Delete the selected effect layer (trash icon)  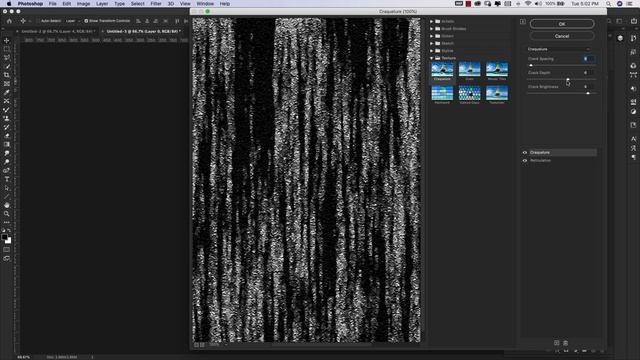(x=565, y=343)
